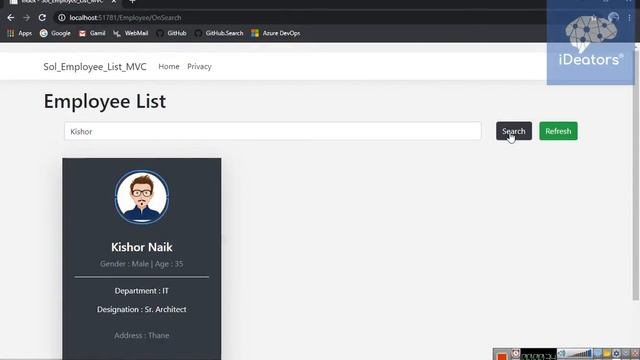Open the Google bookmark
The image size is (640, 360).
tap(55, 33)
